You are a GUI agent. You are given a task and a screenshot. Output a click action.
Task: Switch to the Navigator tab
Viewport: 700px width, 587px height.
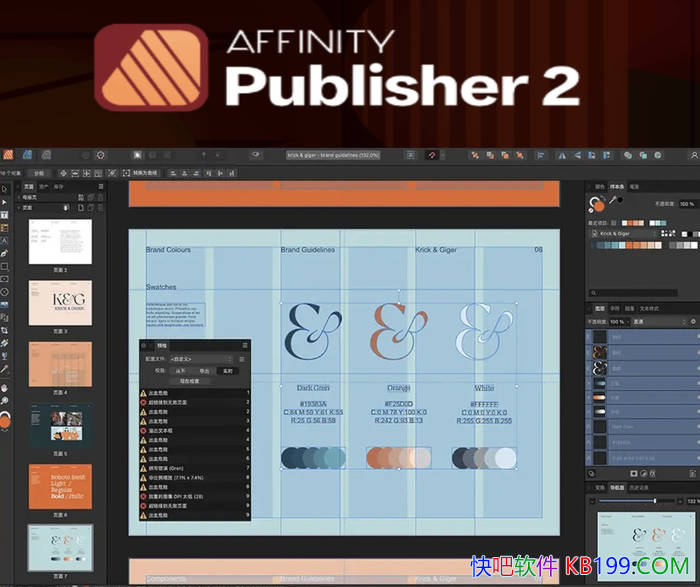617,488
